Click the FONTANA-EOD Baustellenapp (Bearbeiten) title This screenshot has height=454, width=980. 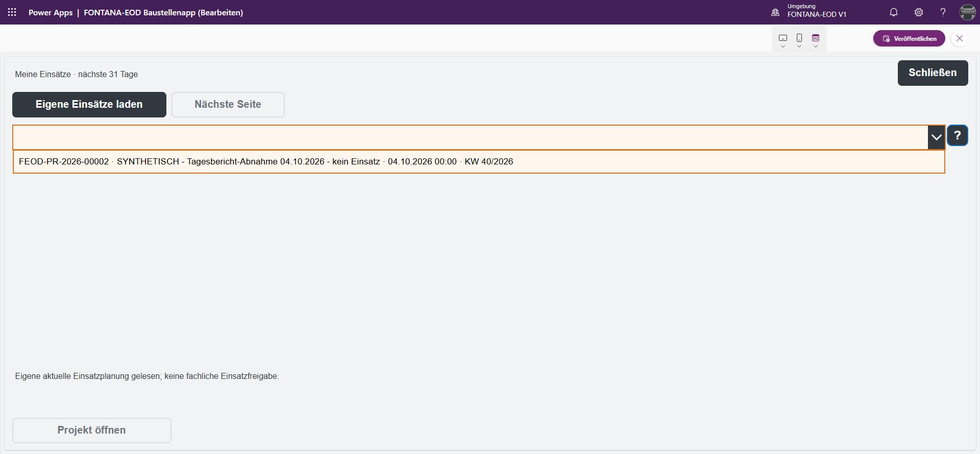pos(163,12)
